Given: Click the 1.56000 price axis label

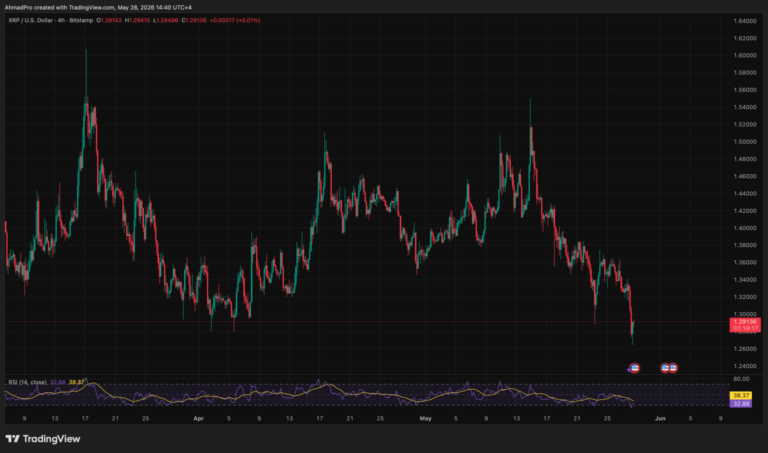Looking at the screenshot, I should [744, 90].
